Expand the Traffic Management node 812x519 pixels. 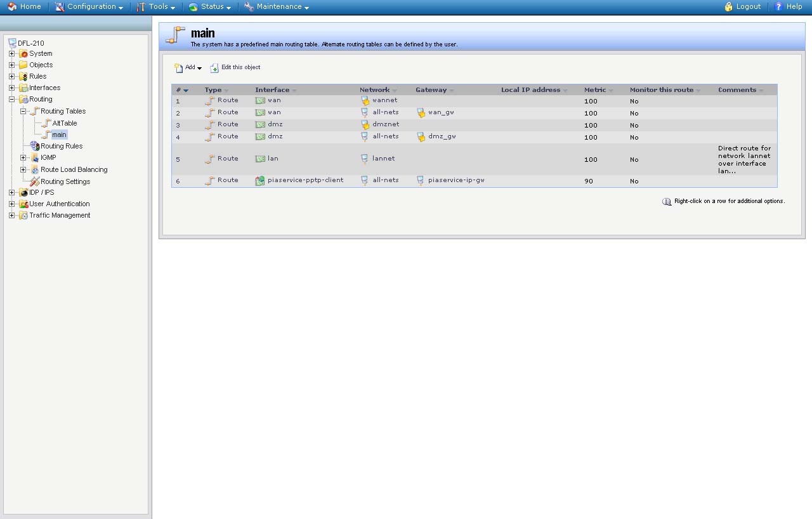coord(11,215)
